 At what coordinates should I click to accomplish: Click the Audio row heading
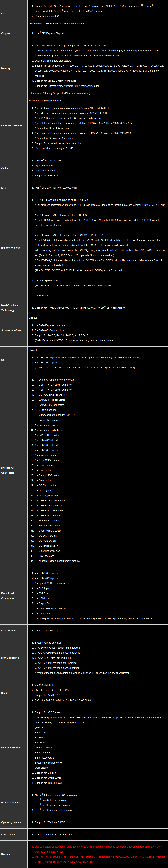pos(5,168)
